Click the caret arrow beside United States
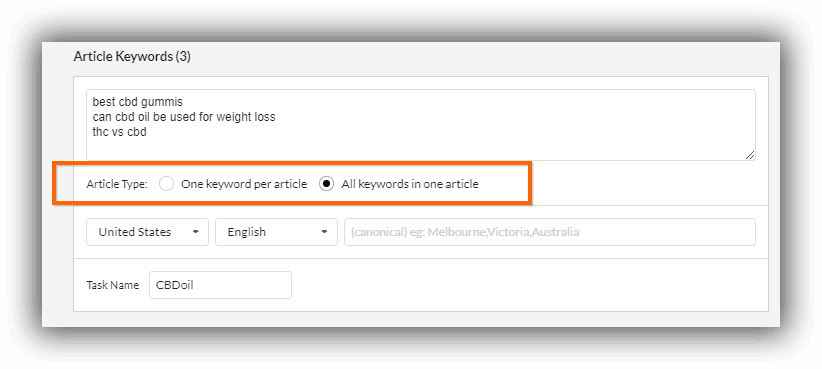The width and height of the screenshot is (822, 369). [x=196, y=232]
